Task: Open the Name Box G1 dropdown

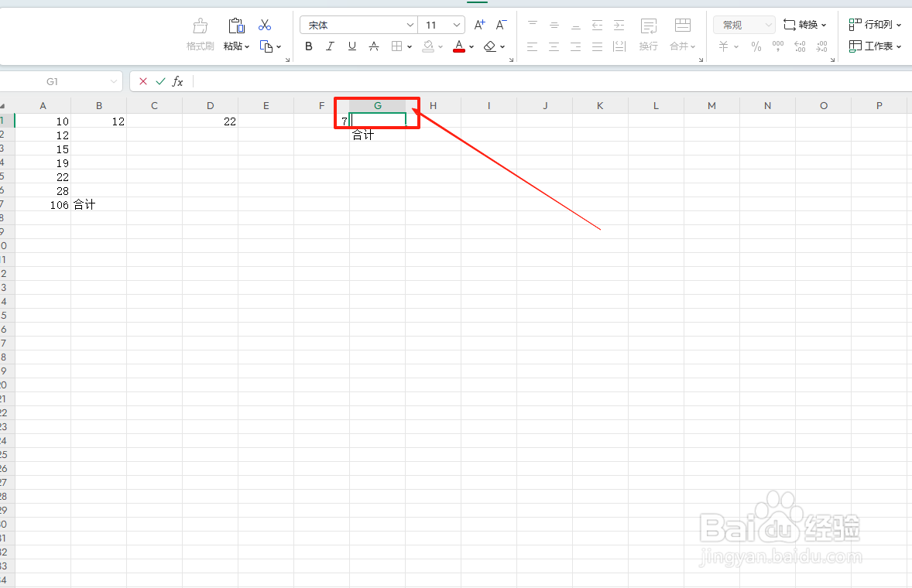Action: [113, 81]
